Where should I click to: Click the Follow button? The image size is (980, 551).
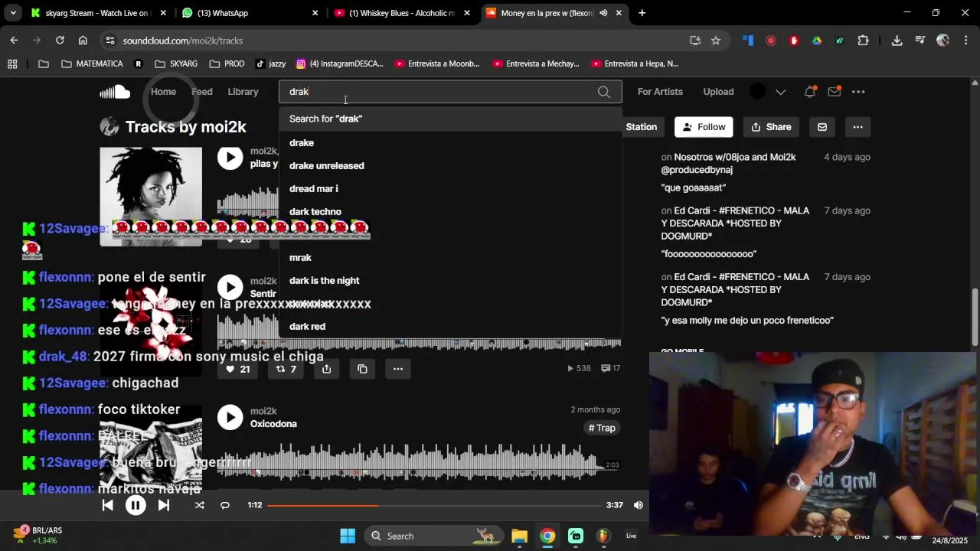[704, 127]
